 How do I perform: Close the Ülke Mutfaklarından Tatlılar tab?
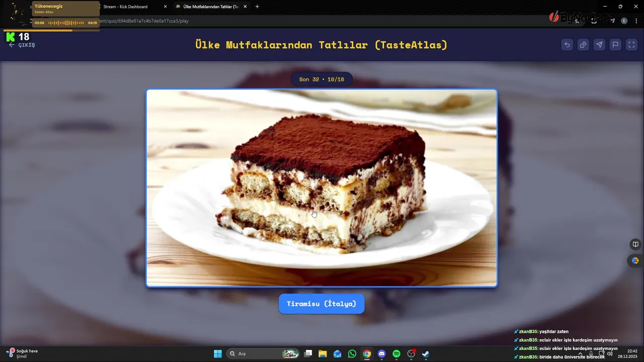[245, 7]
